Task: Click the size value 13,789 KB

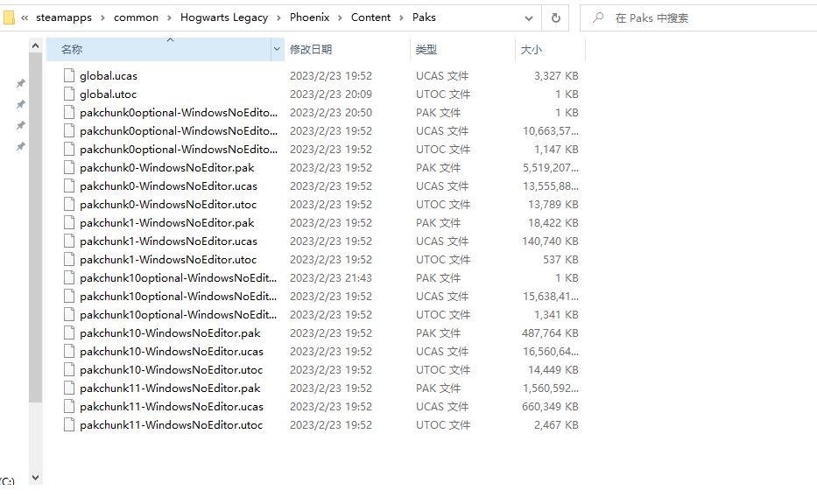Action: pos(553,204)
